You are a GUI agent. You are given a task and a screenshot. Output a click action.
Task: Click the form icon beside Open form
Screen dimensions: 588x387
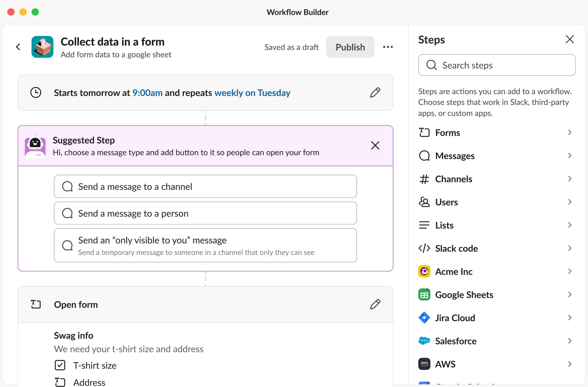tap(36, 304)
